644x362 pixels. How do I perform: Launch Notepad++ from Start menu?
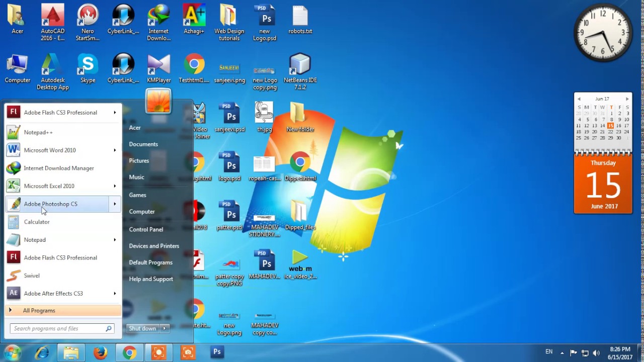(63, 132)
